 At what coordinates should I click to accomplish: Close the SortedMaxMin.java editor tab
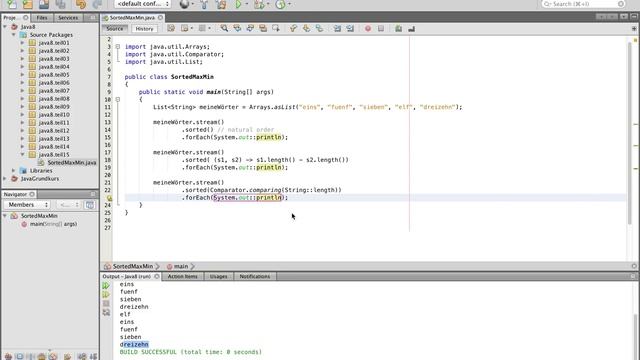[x=160, y=18]
